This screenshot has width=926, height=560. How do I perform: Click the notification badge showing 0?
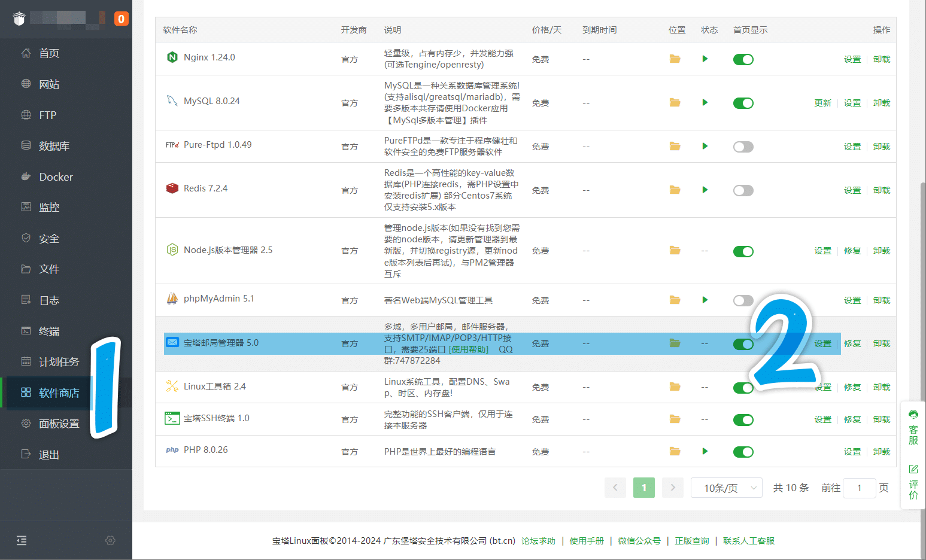122,19
